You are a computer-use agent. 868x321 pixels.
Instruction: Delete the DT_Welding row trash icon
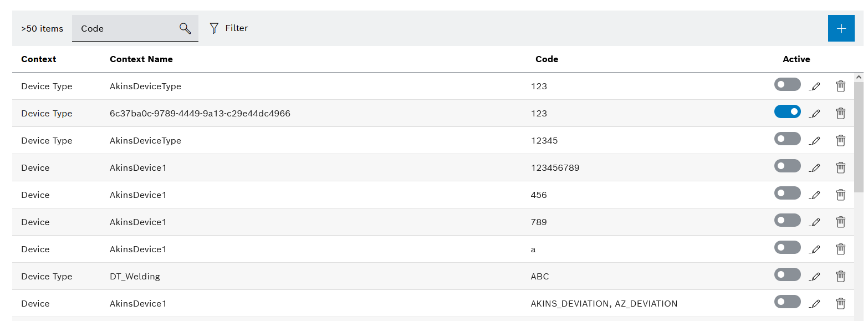click(841, 276)
